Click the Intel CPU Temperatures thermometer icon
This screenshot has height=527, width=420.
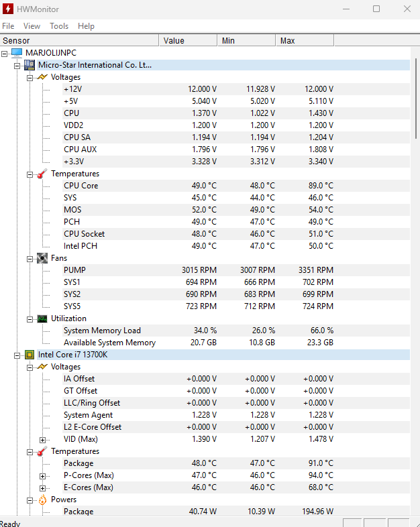click(x=42, y=451)
